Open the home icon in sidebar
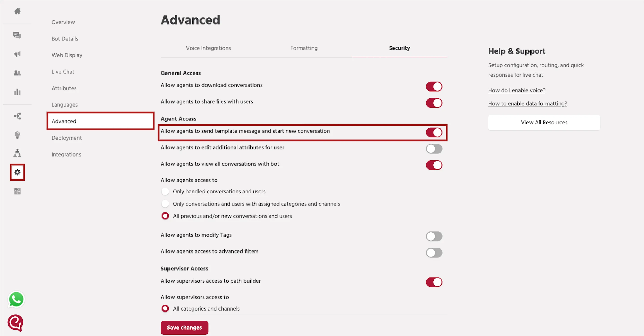This screenshot has height=336, width=644. (17, 11)
